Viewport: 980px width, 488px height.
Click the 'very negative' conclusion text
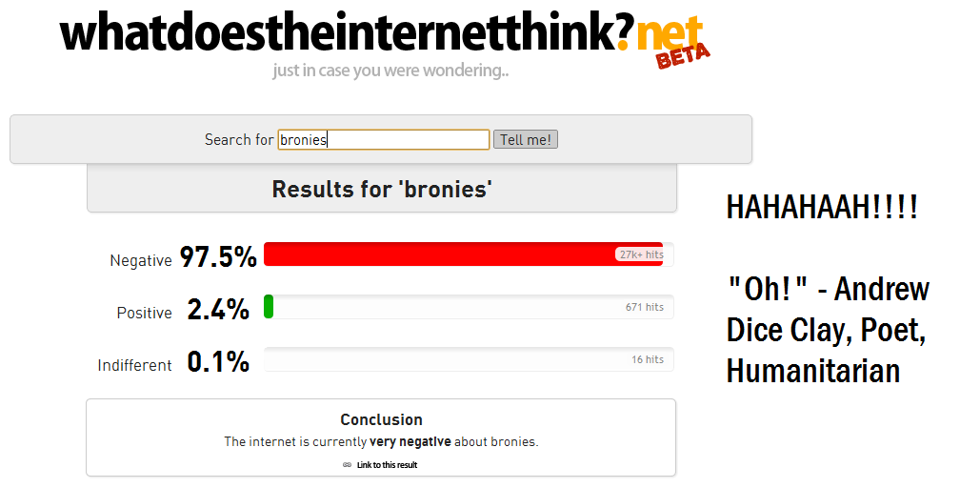tap(410, 441)
